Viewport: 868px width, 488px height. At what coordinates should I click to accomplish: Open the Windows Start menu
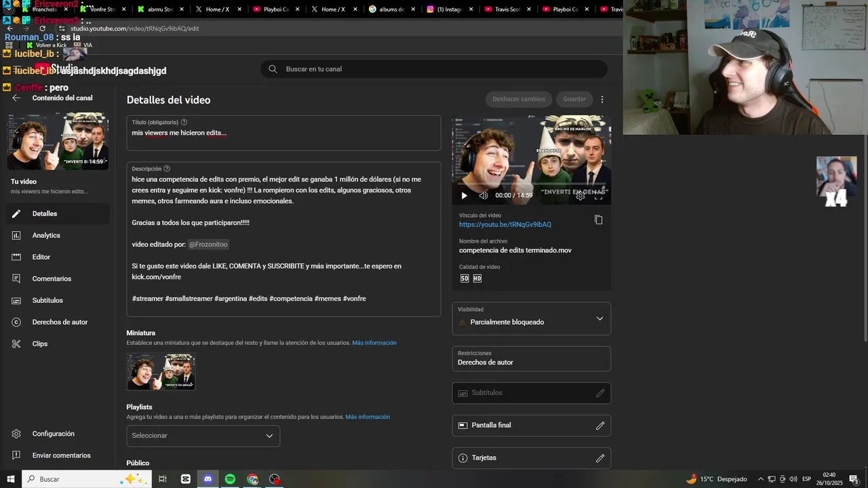click(x=11, y=479)
